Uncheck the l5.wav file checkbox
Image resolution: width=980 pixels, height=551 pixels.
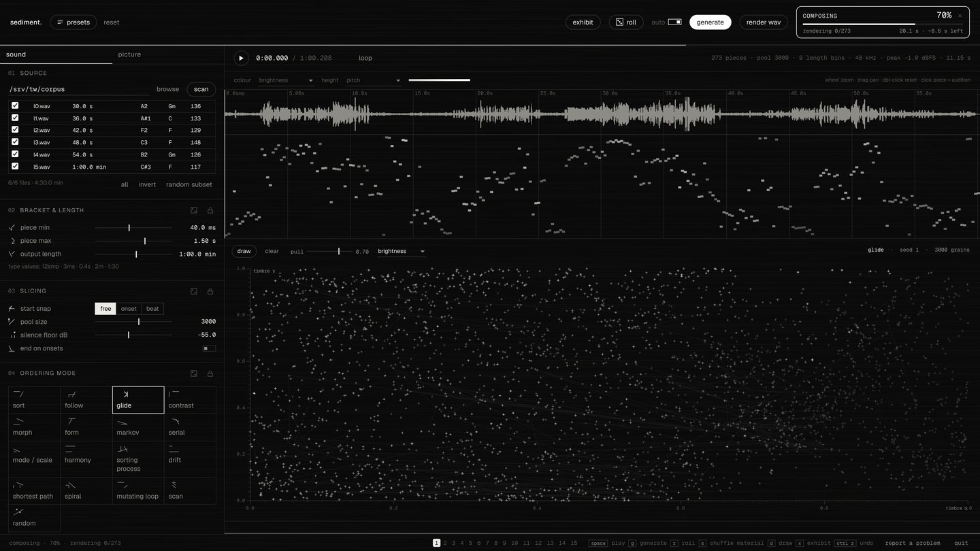pyautogui.click(x=15, y=166)
